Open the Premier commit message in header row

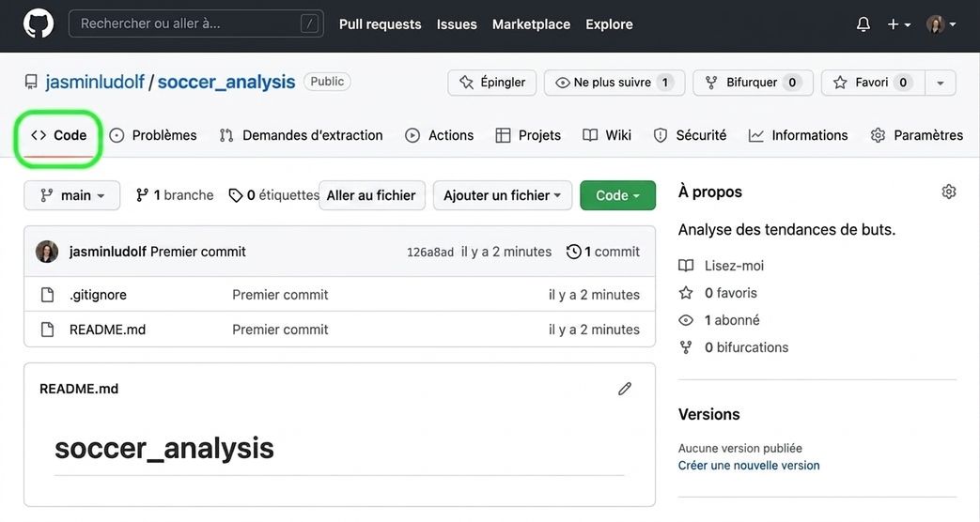pyautogui.click(x=198, y=252)
